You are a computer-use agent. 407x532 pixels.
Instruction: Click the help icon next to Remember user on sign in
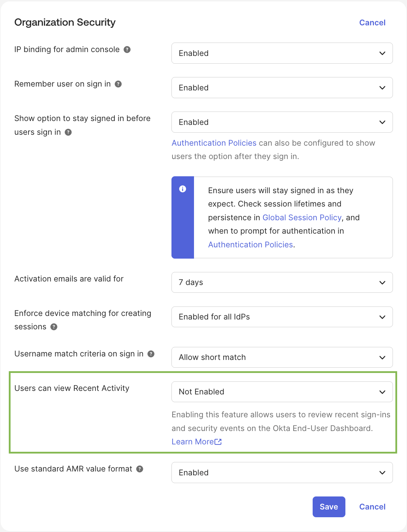119,84
